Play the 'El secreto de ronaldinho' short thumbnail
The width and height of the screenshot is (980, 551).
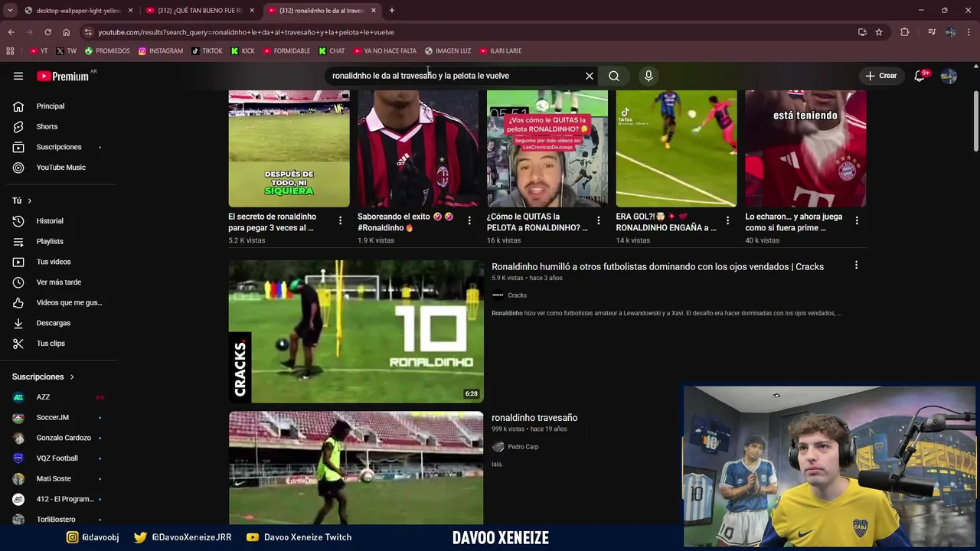(289, 148)
